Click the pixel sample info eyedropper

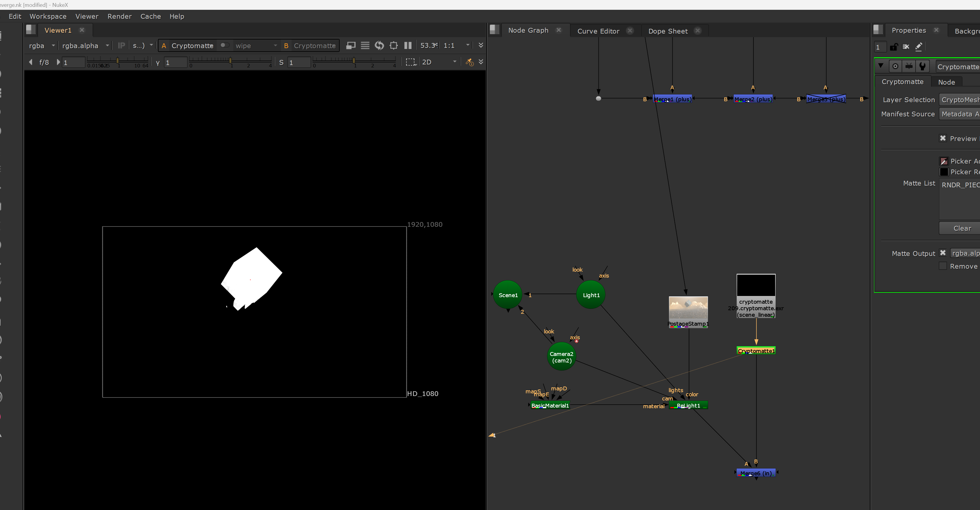pyautogui.click(x=470, y=62)
